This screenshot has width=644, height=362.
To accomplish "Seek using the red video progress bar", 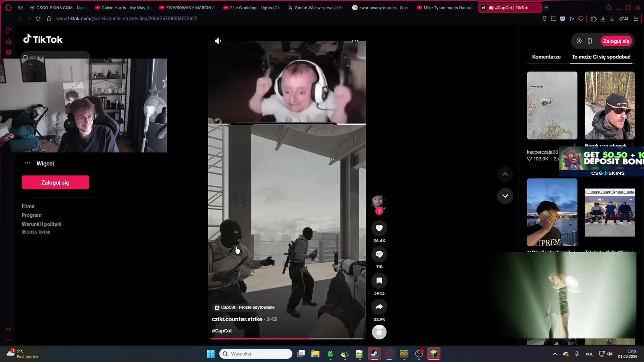I will click(x=287, y=339).
